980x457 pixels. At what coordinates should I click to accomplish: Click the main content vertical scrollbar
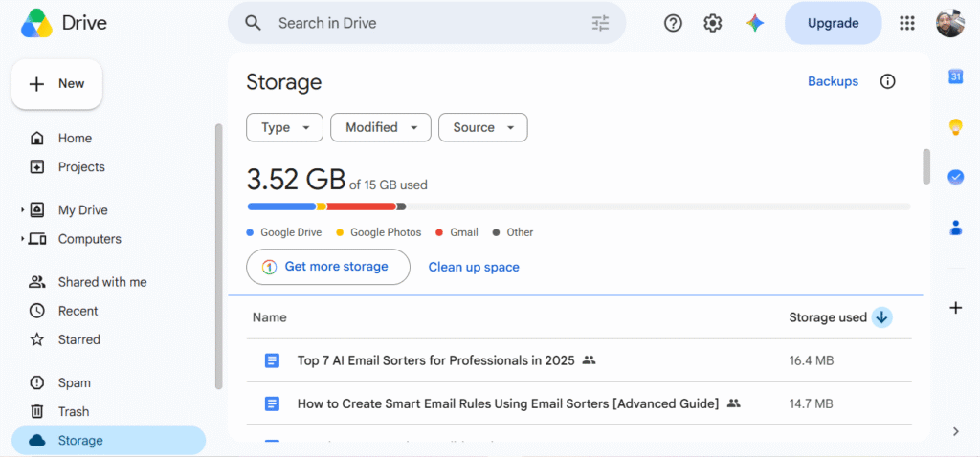pos(926,166)
